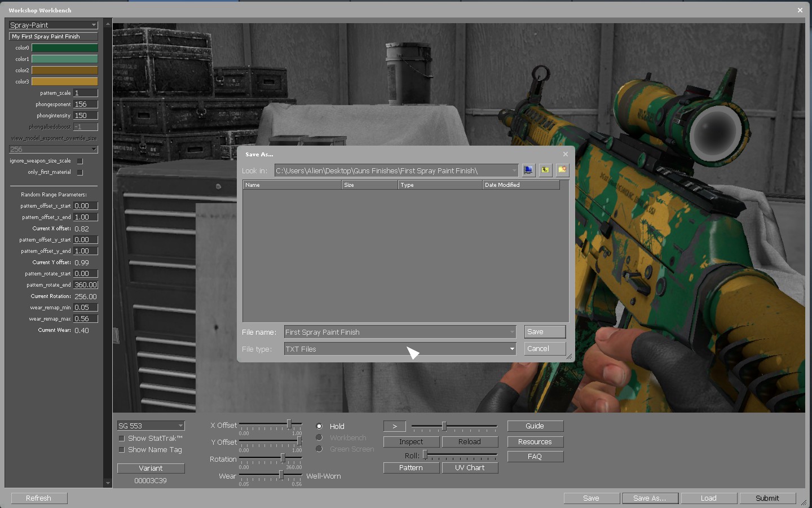Pick the color1 teal green swatch
This screenshot has height=508, width=812.
[x=65, y=59]
